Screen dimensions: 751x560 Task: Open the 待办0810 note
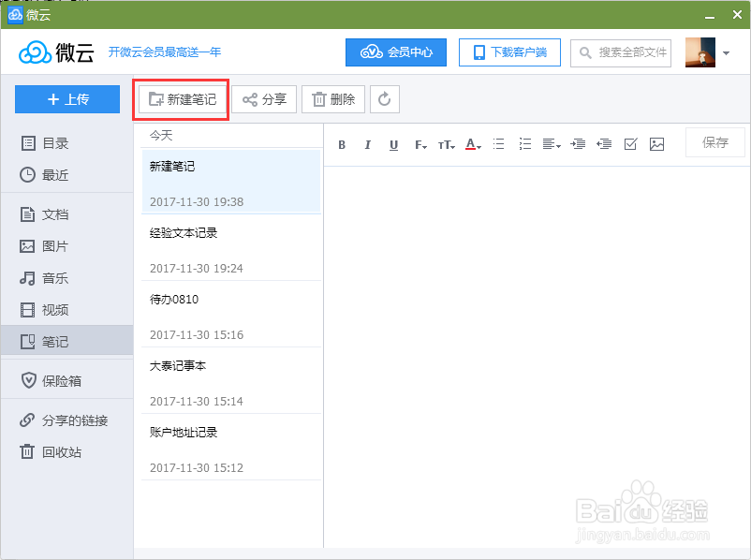click(231, 315)
